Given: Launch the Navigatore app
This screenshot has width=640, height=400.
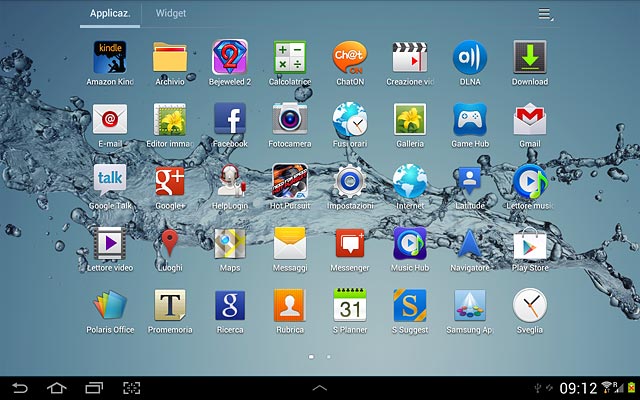Looking at the screenshot, I should (x=470, y=243).
